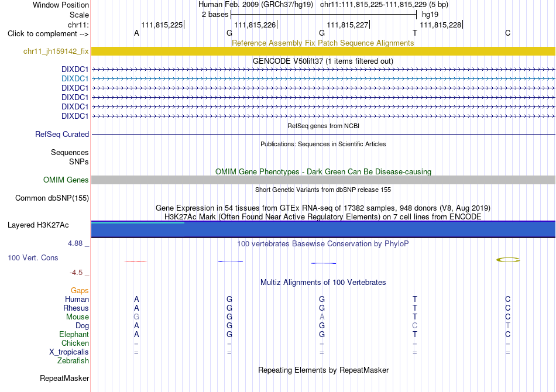Click the Zebrafish species label

73,360
